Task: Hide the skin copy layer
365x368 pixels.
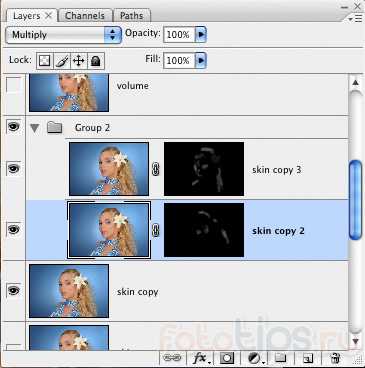Action: (x=13, y=290)
